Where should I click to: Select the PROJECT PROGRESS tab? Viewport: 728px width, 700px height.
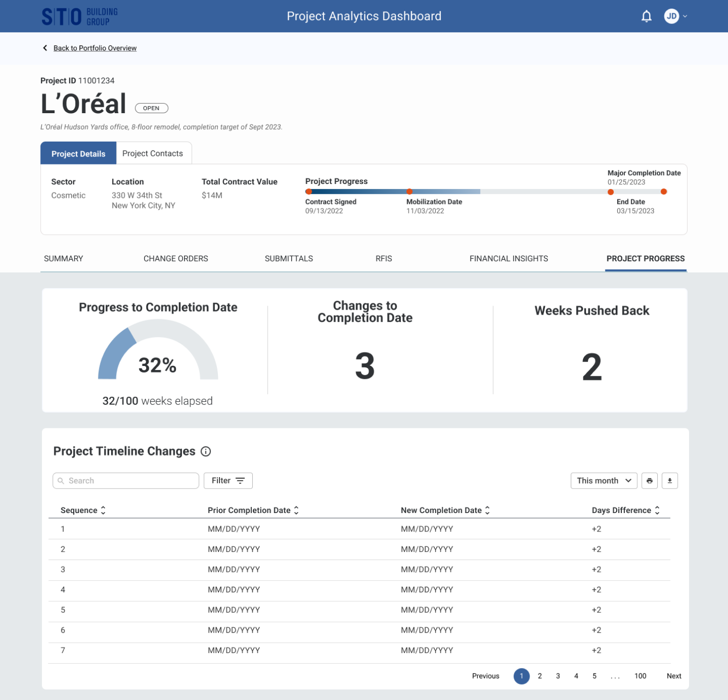point(645,258)
